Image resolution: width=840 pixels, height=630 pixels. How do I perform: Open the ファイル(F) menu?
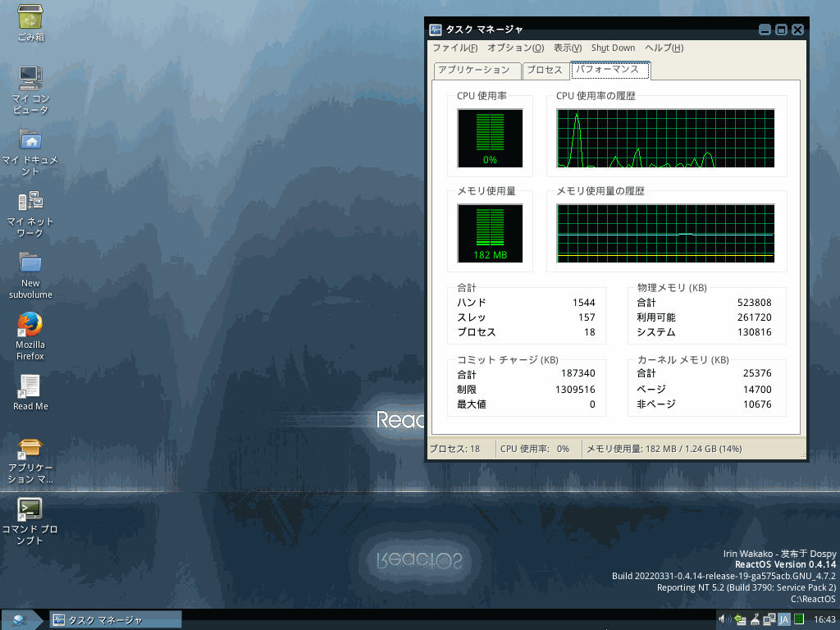[x=454, y=48]
